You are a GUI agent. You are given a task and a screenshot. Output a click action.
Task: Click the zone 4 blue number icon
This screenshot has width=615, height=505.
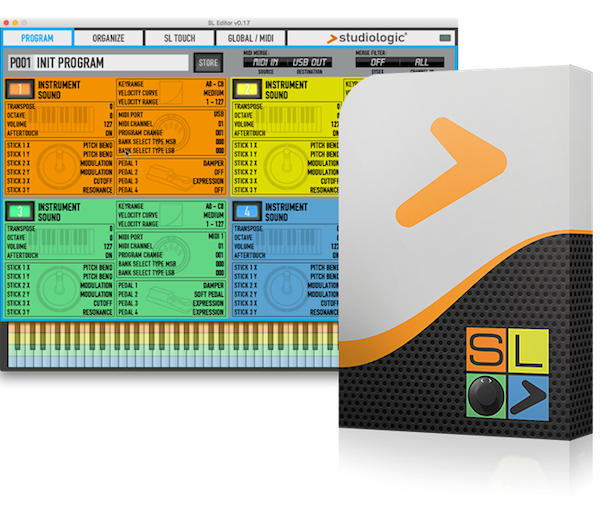(x=246, y=211)
